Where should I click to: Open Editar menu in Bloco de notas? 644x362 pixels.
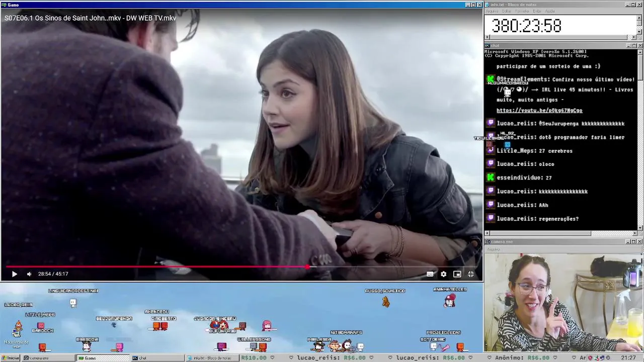coord(507,11)
